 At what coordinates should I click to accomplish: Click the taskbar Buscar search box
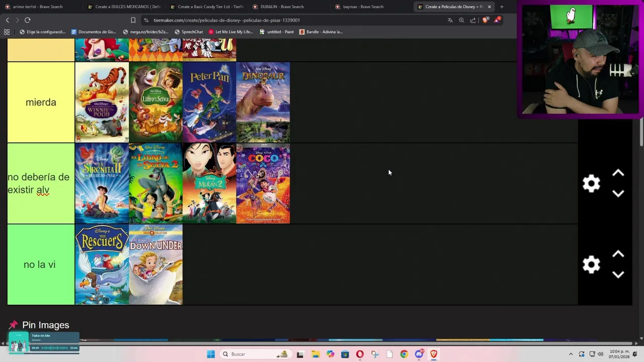coord(257,354)
